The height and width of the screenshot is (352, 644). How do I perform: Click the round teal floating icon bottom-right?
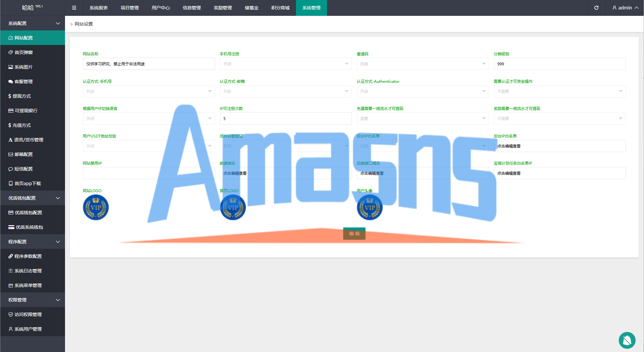[627, 340]
